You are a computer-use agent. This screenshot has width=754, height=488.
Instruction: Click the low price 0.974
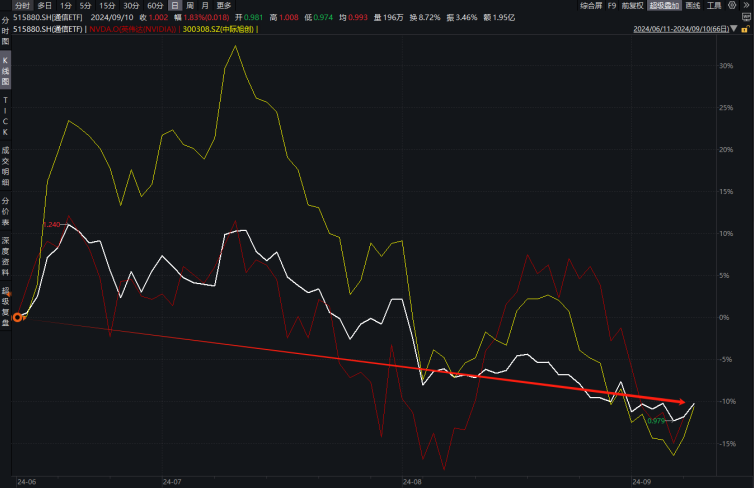click(323, 17)
